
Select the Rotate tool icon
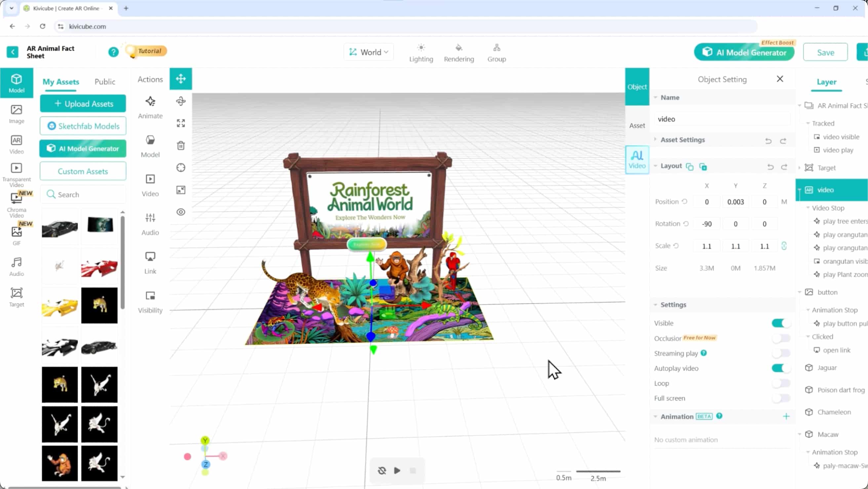(x=180, y=101)
